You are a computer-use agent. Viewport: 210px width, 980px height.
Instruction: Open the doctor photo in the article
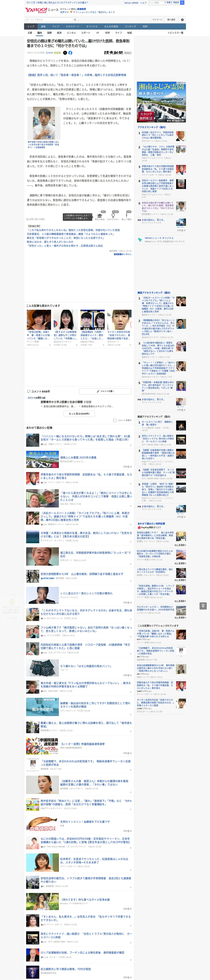point(44,124)
